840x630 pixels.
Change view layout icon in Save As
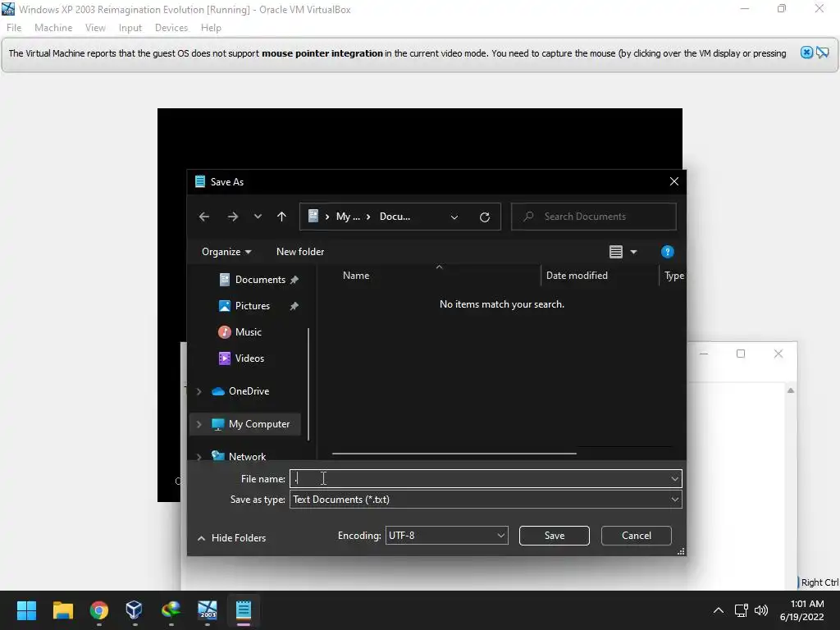[x=615, y=252]
